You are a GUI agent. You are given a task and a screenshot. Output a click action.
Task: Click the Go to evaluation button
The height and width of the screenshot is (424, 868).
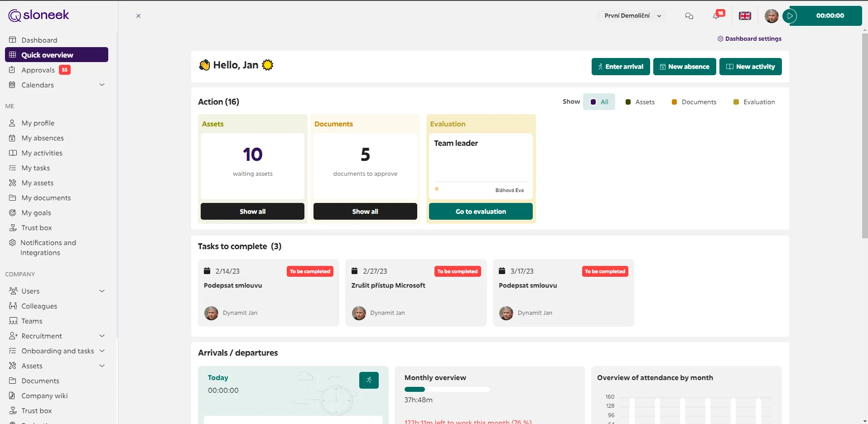pos(481,212)
